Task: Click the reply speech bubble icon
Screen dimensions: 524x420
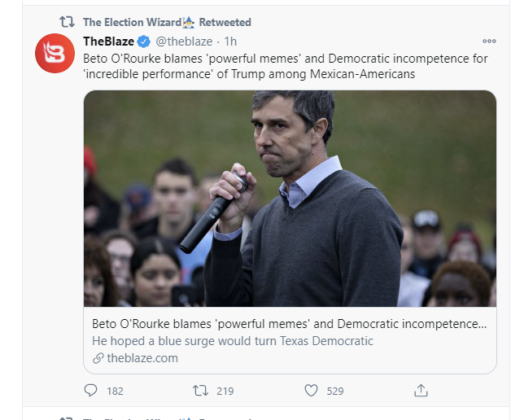Action: (x=90, y=390)
